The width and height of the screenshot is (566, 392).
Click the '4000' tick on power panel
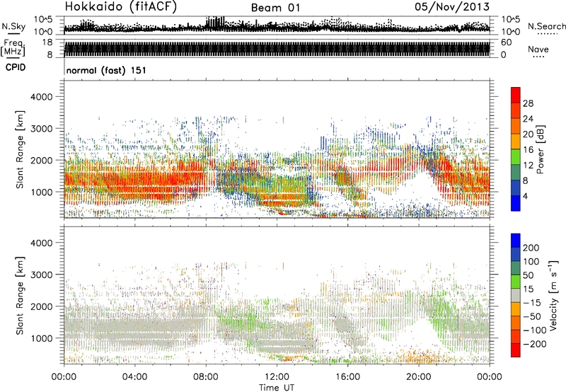pos(41,97)
